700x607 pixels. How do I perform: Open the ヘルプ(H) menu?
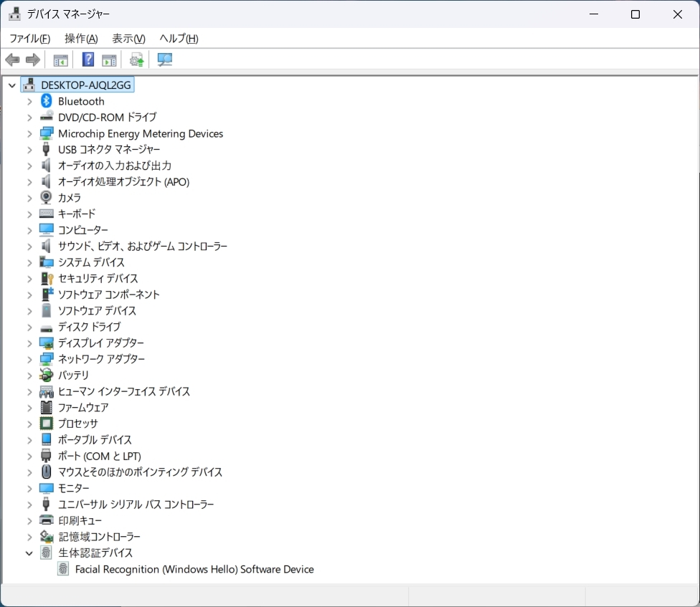tap(179, 39)
